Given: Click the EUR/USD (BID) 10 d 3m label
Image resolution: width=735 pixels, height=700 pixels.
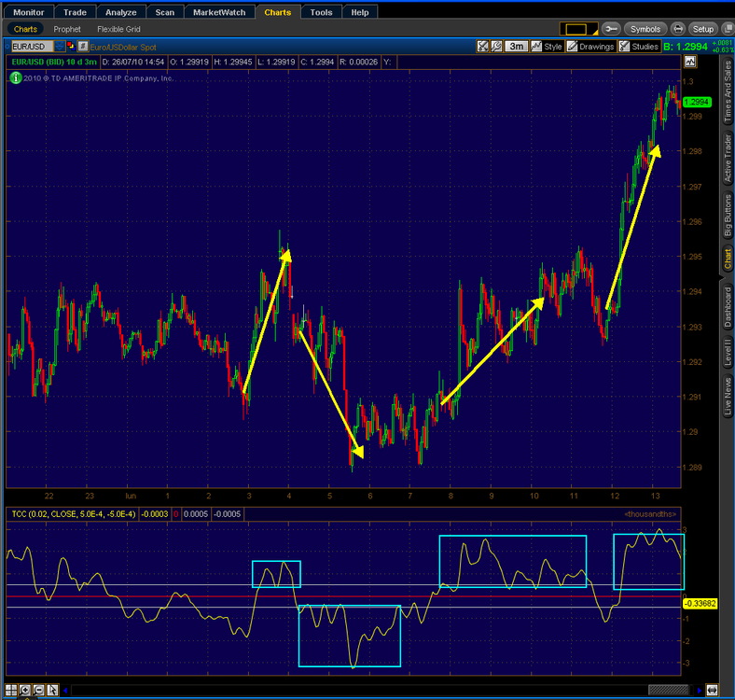Looking at the screenshot, I should [x=54, y=62].
